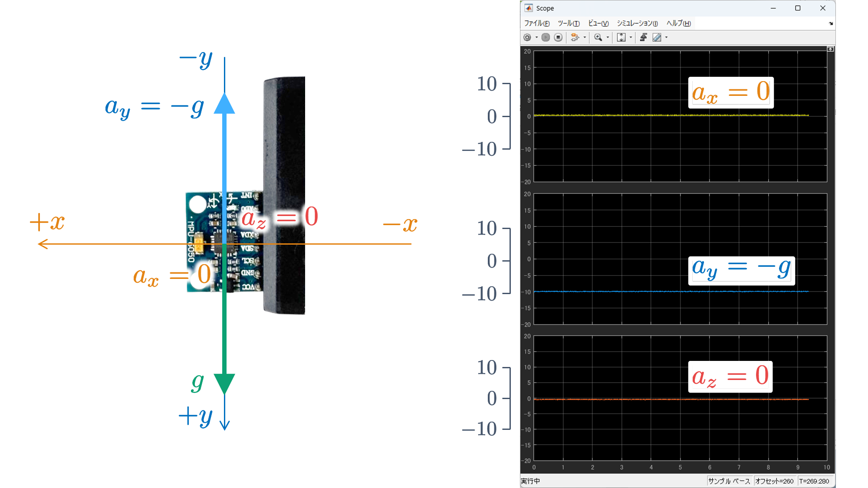Select the Zoom magnifier tool
This screenshot has height=488, width=868.
tap(598, 37)
